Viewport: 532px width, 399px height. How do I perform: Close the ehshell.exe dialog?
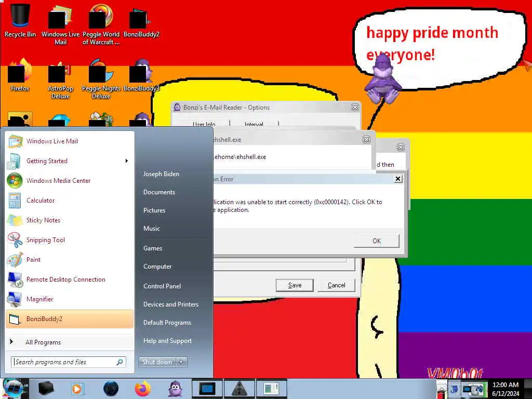366,139
